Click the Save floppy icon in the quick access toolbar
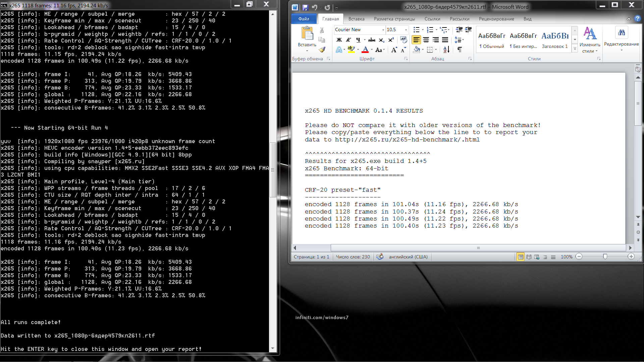Viewport: 644px width, 362px height. pyautogui.click(x=305, y=7)
